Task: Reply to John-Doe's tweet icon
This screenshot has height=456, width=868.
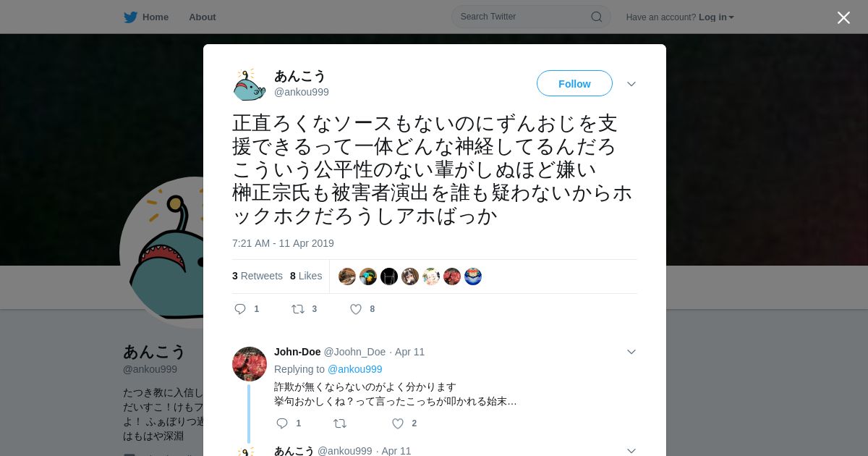Action: click(x=282, y=423)
